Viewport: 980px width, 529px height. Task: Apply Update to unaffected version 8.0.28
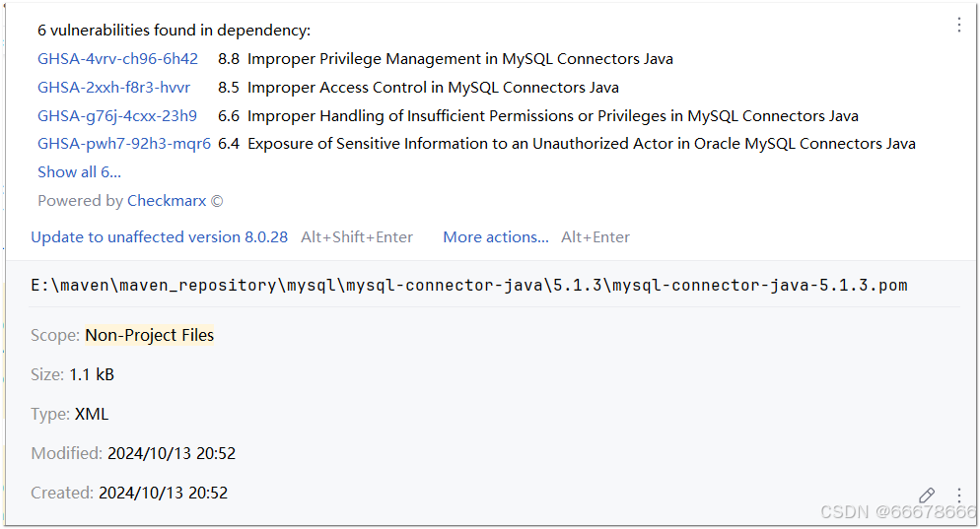tap(159, 237)
